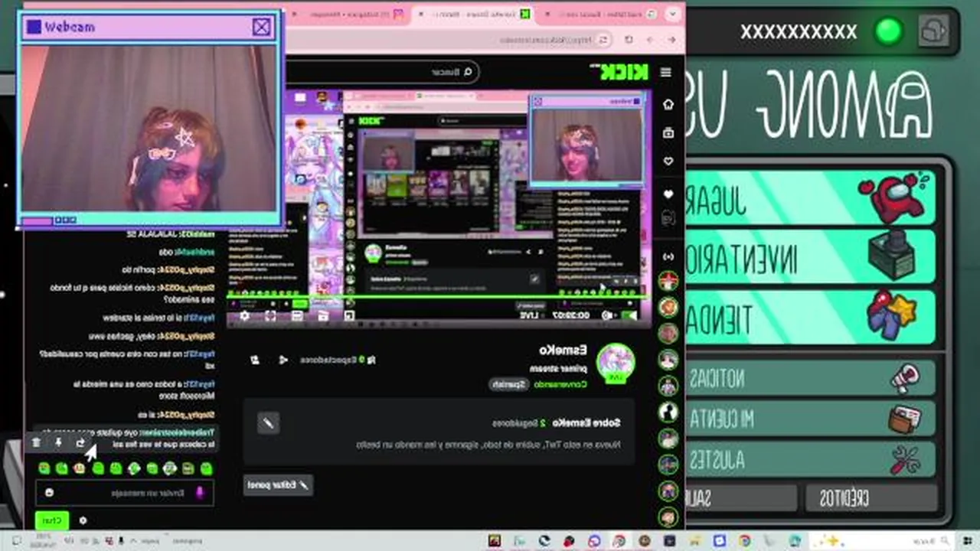Image resolution: width=980 pixels, height=551 pixels.
Task: Go to Kick home via house icon
Action: (x=668, y=104)
